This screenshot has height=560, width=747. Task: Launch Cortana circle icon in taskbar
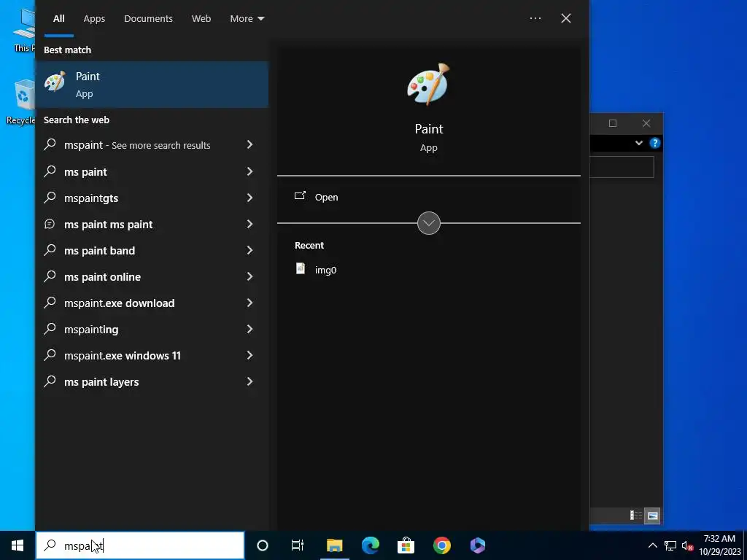[x=263, y=545]
